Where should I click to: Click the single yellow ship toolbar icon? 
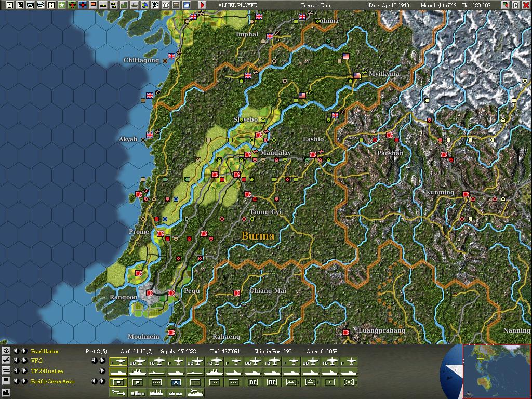point(103,5)
